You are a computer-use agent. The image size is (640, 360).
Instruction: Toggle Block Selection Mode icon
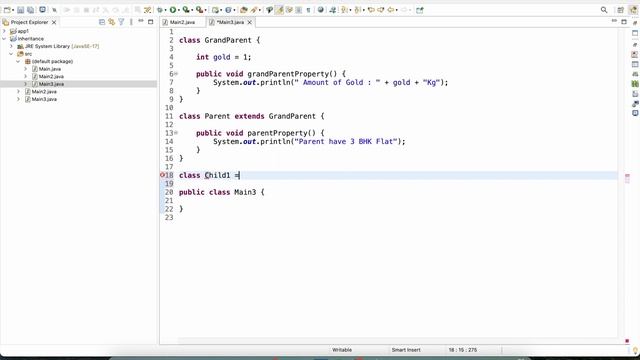[x=299, y=10]
